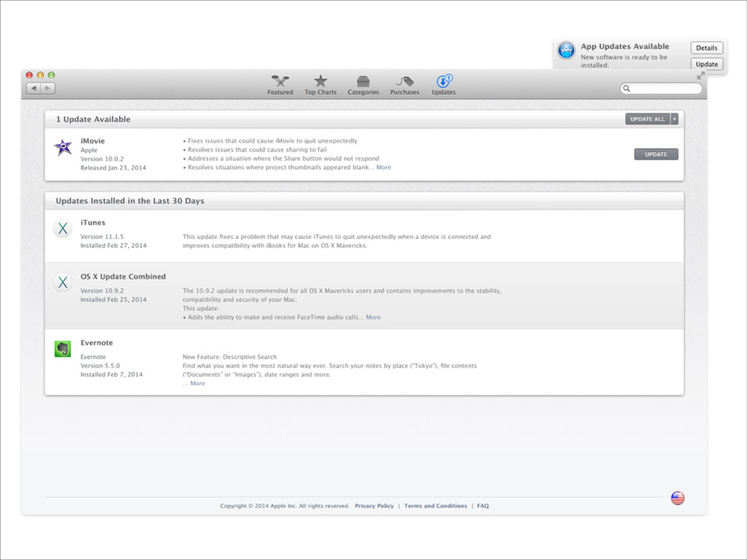This screenshot has width=747, height=560.
Task: Go back with the left arrow button
Action: coord(34,88)
